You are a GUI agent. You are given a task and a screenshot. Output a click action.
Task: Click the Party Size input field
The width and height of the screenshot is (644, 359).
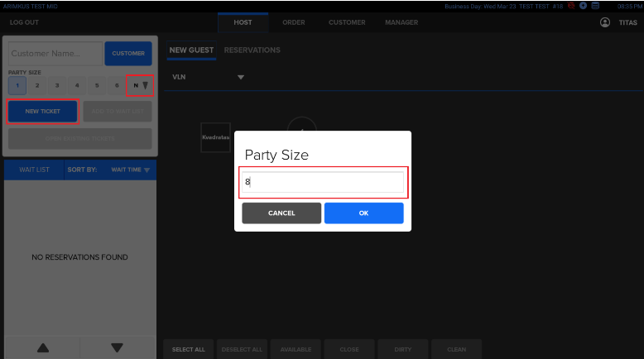[324, 182]
